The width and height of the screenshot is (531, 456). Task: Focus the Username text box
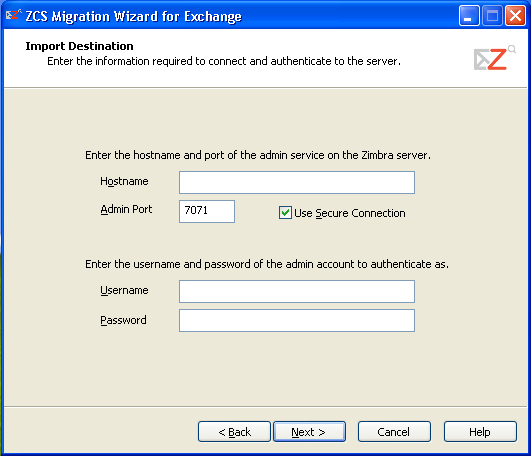[x=297, y=291]
